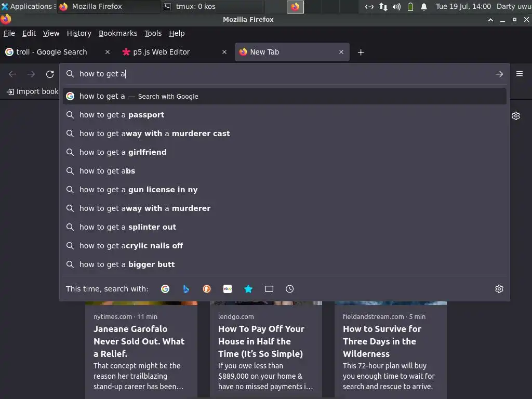Open search settings gear in the dropdown

tap(499, 289)
